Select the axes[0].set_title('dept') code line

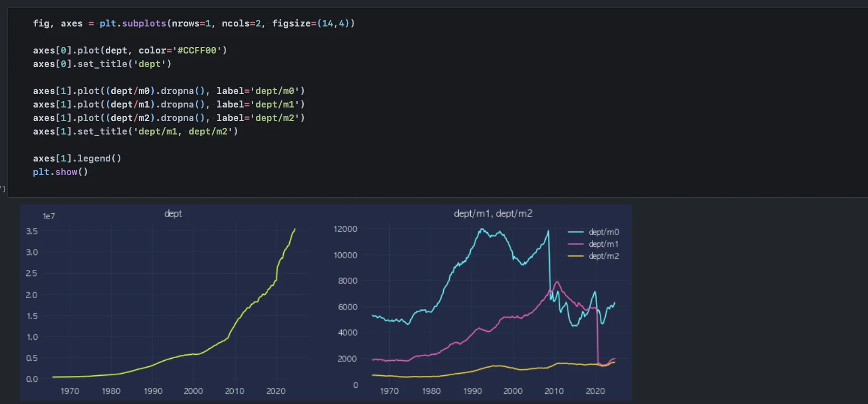[101, 64]
